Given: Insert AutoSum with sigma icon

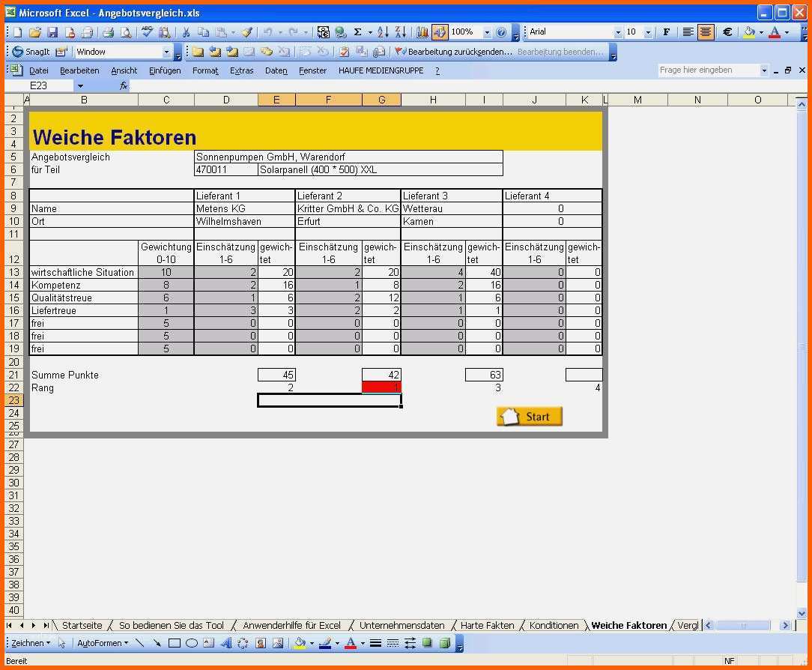Looking at the screenshot, I should 357,32.
